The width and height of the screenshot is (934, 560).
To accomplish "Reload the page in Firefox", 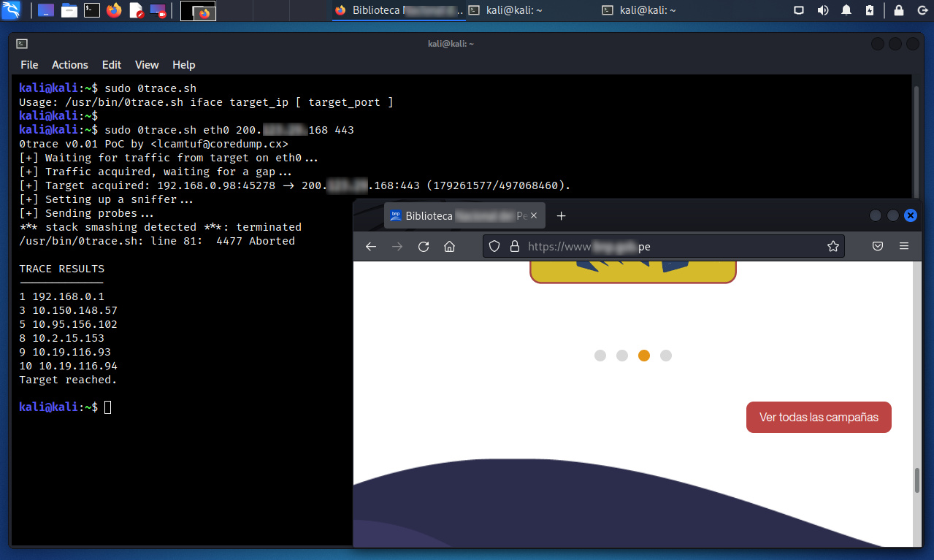I will point(424,247).
